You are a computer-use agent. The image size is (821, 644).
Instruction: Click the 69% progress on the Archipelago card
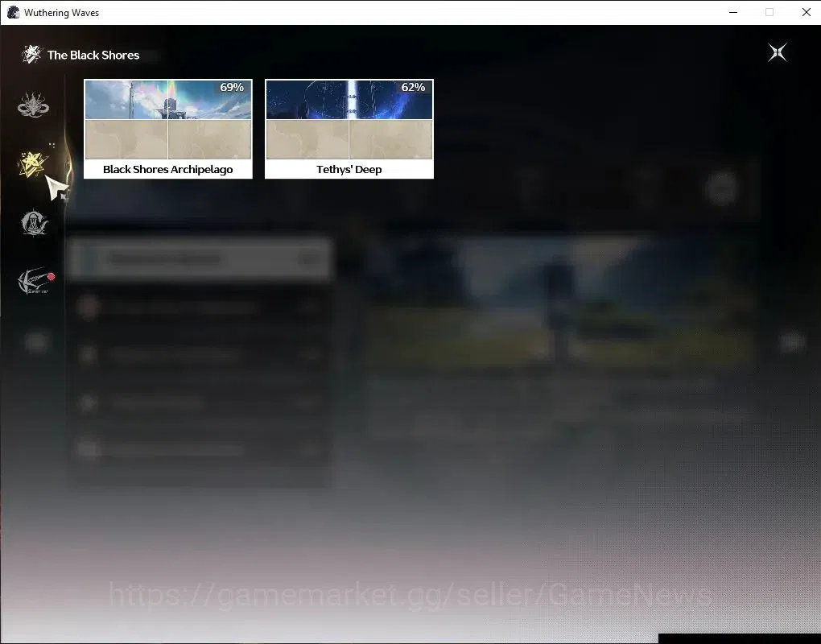[232, 88]
